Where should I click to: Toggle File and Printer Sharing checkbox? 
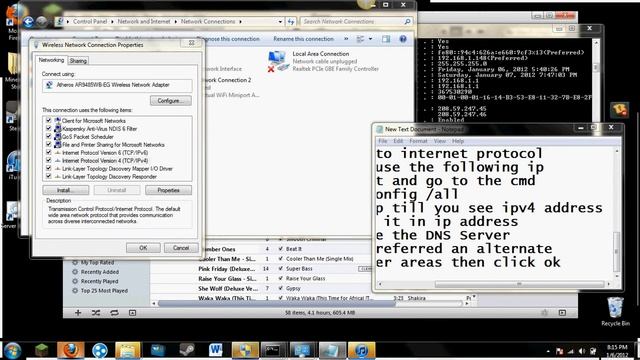[x=49, y=144]
